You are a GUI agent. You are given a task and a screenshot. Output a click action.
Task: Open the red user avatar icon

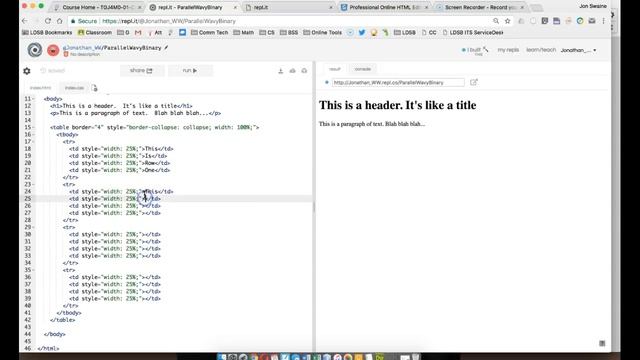[x=53, y=50]
